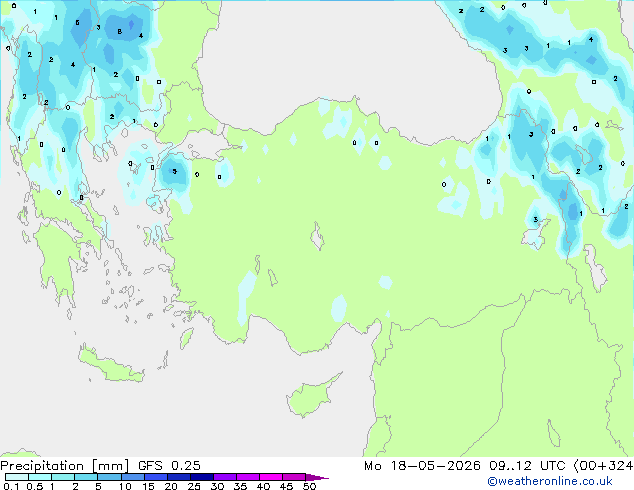Viewport: 634px width, 490px height.
Task: Click the date '18-05-2026' text
Action: 435,466
